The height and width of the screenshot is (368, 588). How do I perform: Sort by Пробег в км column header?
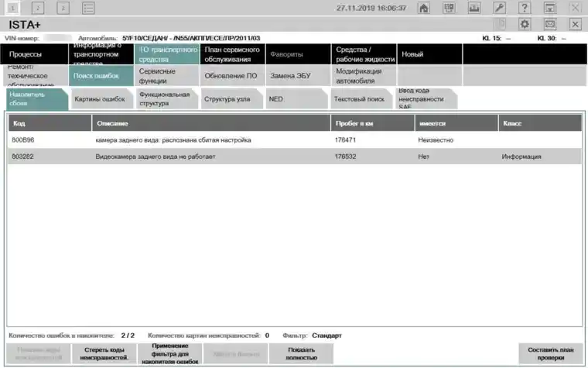(x=373, y=123)
